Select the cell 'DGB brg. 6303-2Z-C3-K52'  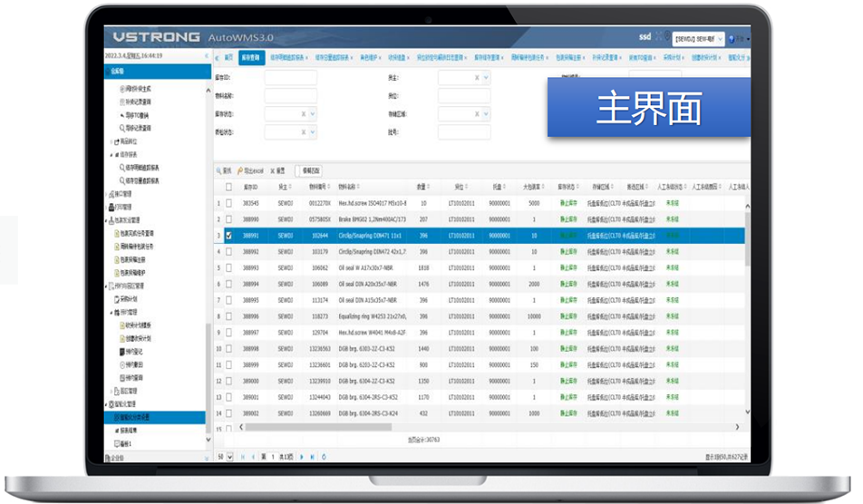[x=366, y=348]
